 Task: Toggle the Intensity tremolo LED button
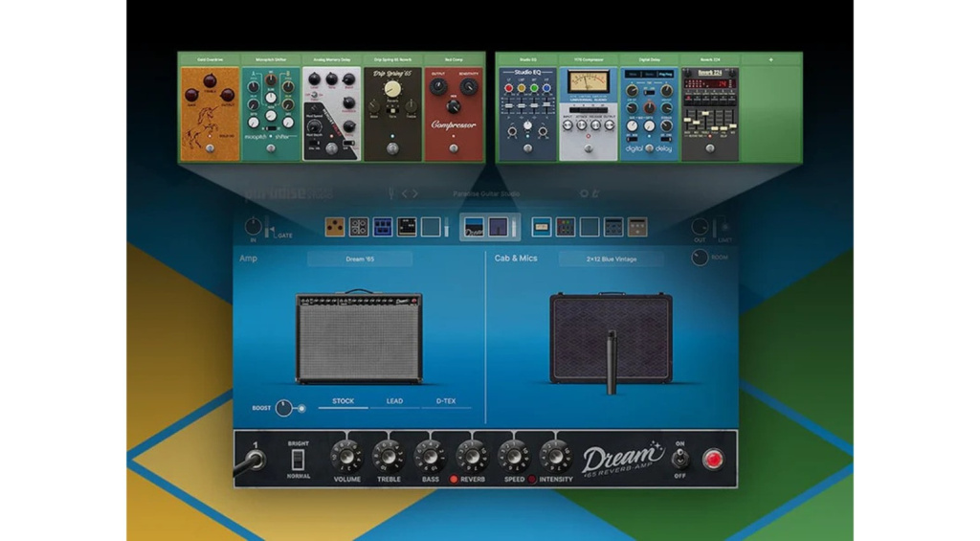532,480
